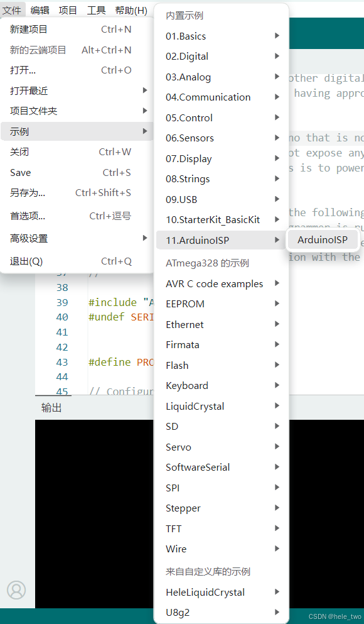
Task: Expand HeleLiquidCrystal custom library examples
Action: pyautogui.click(x=222, y=593)
